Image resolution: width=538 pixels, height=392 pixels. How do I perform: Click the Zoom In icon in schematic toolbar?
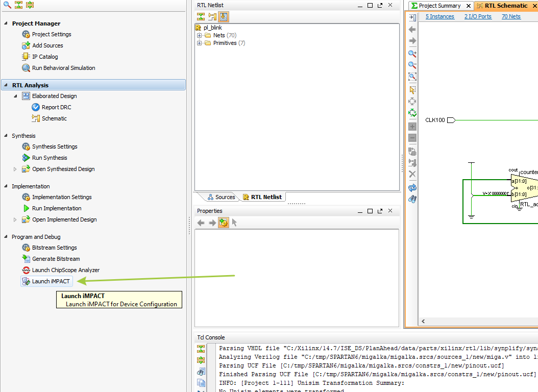coord(412,54)
